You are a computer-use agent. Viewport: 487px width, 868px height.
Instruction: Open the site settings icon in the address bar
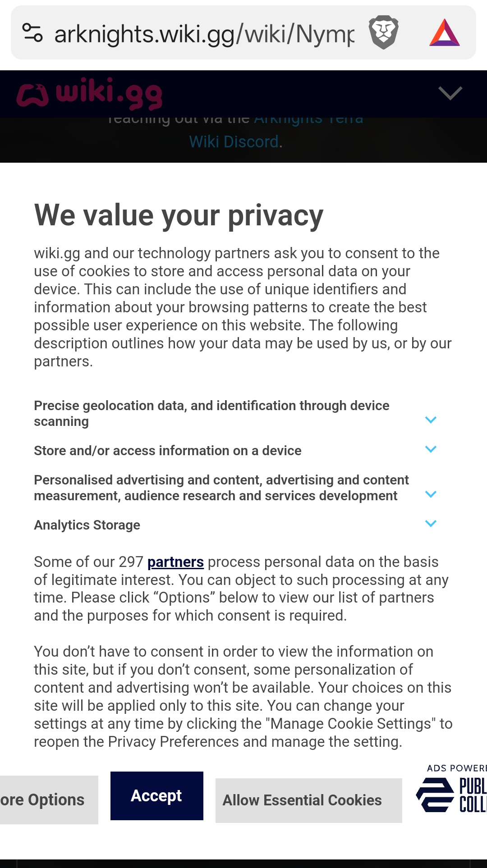pos(32,32)
